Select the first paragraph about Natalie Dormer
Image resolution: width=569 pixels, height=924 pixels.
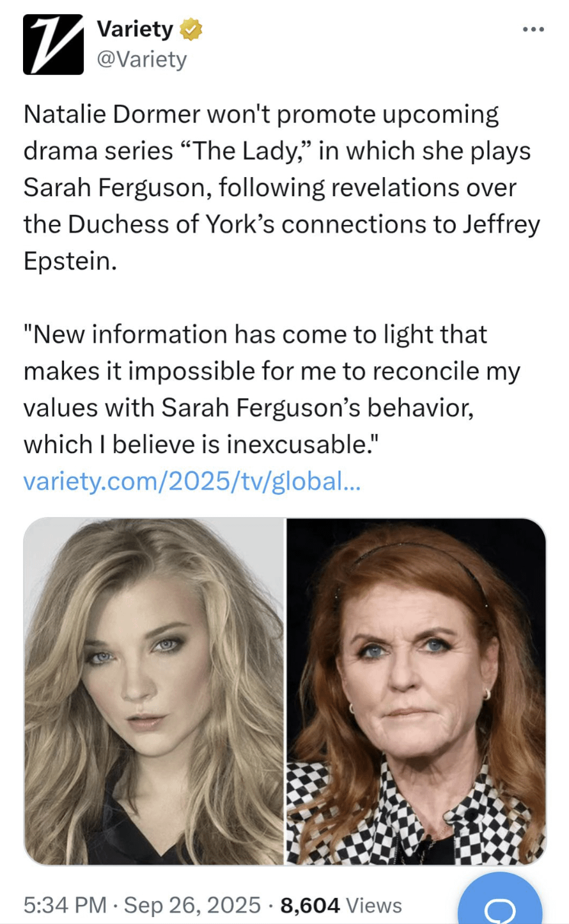[x=281, y=187]
